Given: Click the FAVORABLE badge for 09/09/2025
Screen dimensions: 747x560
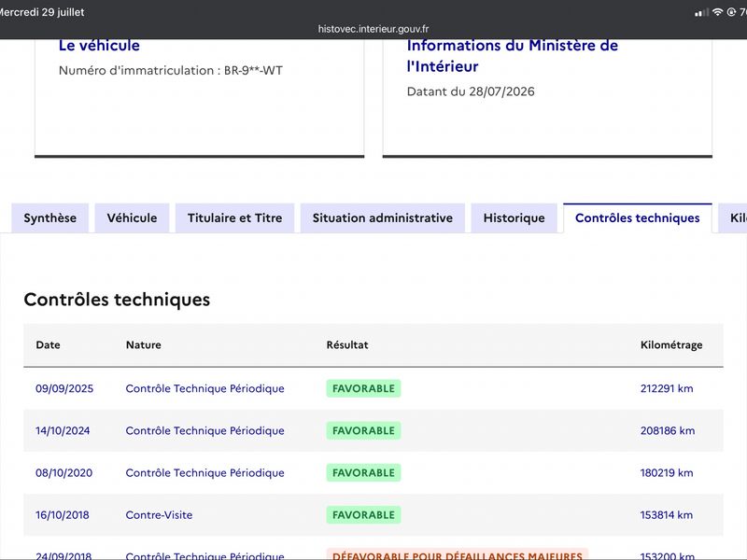Looking at the screenshot, I should pyautogui.click(x=363, y=388).
